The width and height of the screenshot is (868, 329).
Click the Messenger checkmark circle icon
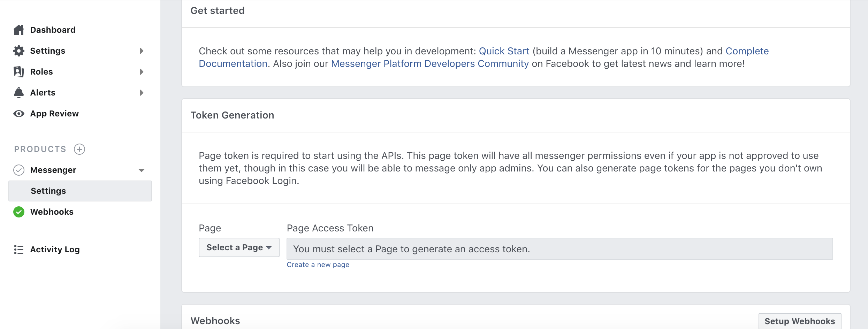click(19, 170)
